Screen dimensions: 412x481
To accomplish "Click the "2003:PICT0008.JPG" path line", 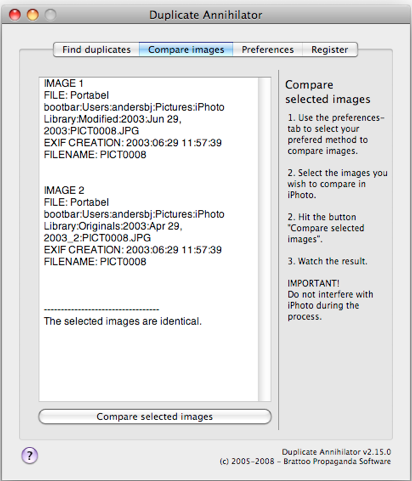I will click(x=91, y=131).
